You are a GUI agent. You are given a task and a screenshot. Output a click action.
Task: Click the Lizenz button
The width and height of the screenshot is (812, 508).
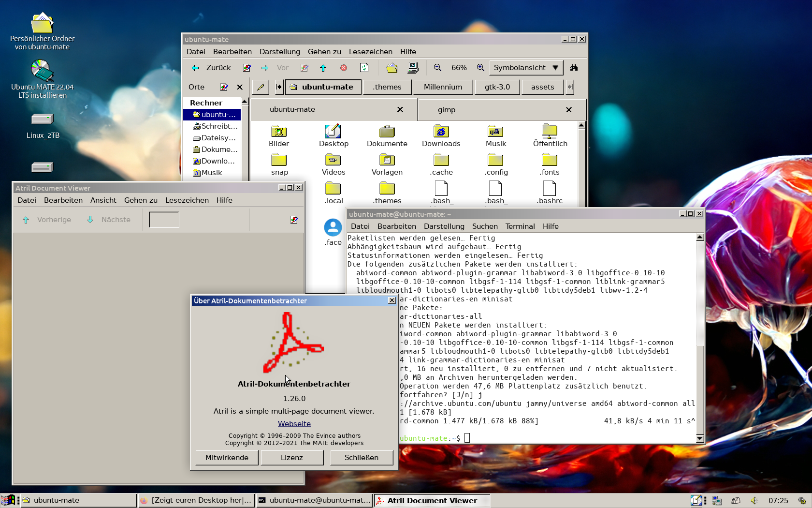(x=292, y=458)
